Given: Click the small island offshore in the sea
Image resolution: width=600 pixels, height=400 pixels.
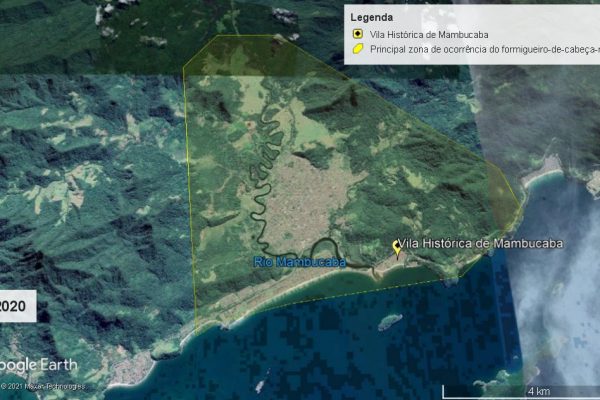Looking at the screenshot, I should click(389, 322).
